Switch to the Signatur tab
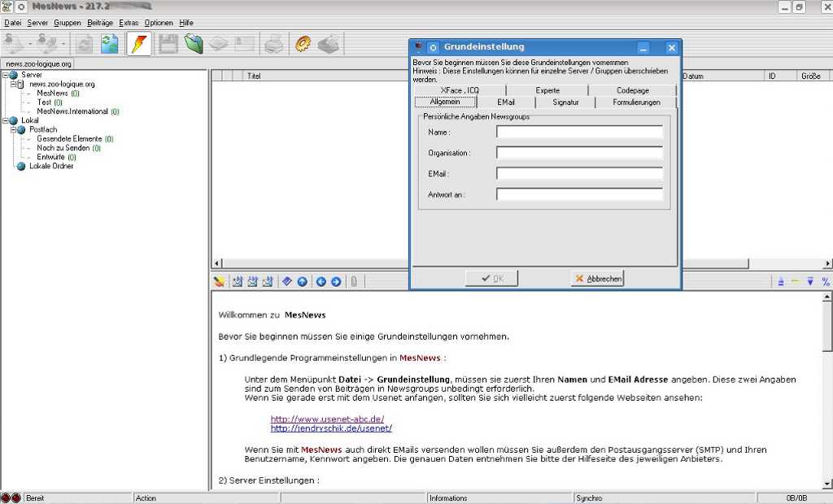 click(565, 102)
